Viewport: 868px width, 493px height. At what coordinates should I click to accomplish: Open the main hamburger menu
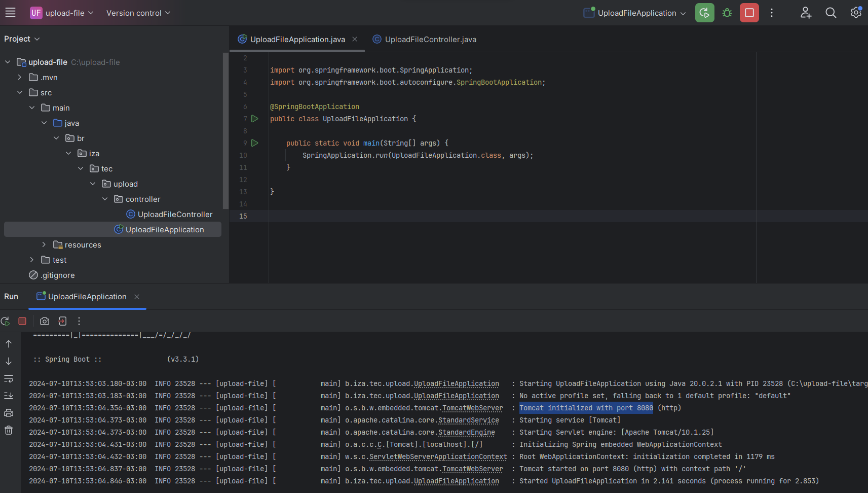coord(10,13)
